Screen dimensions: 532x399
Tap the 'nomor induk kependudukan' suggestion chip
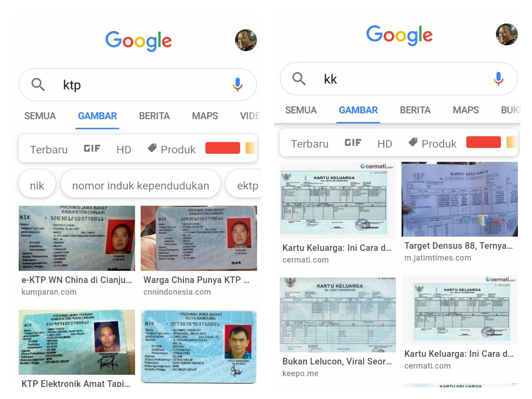(x=140, y=185)
